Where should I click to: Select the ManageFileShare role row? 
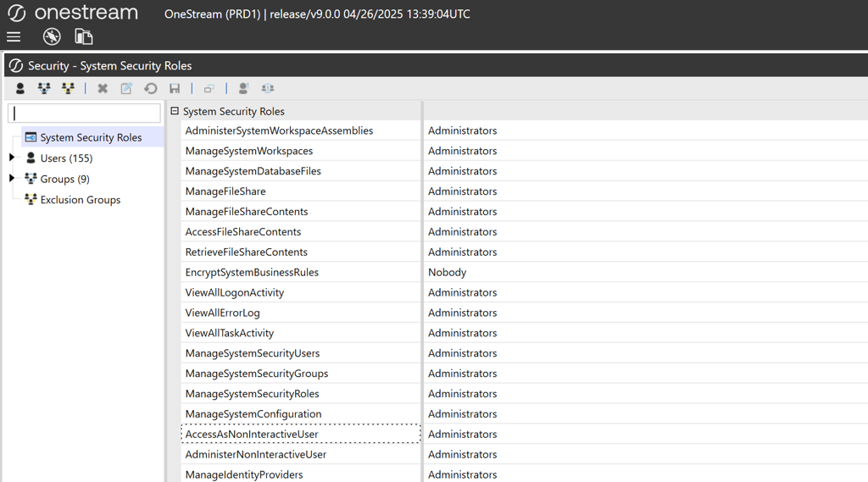click(225, 191)
